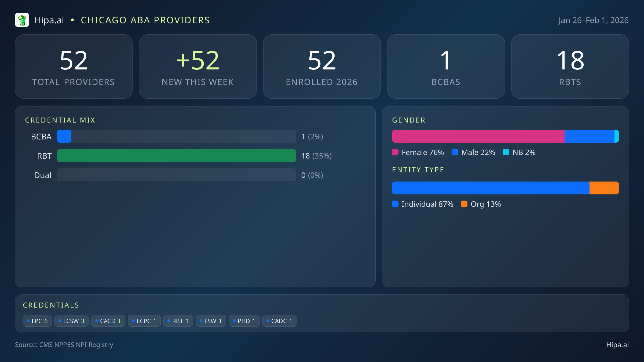Open the CMS NPPES NPI Registry source link
Screen dimensions: 644x362
(x=64, y=345)
